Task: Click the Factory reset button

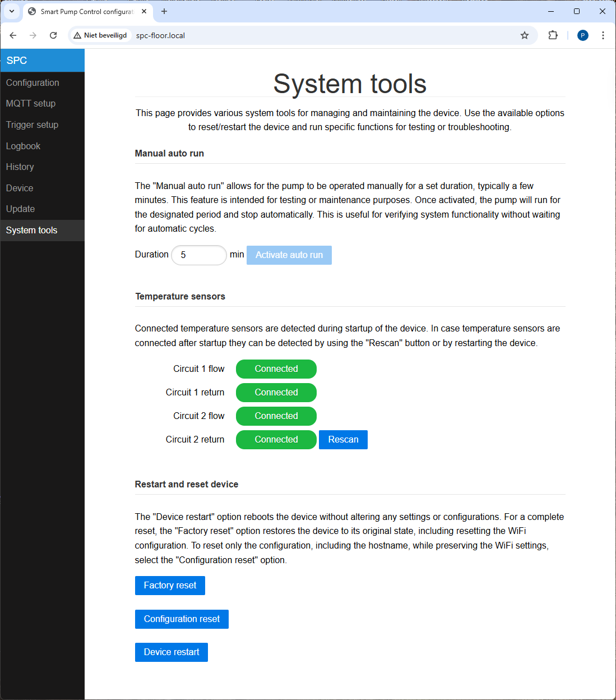Action: point(170,586)
